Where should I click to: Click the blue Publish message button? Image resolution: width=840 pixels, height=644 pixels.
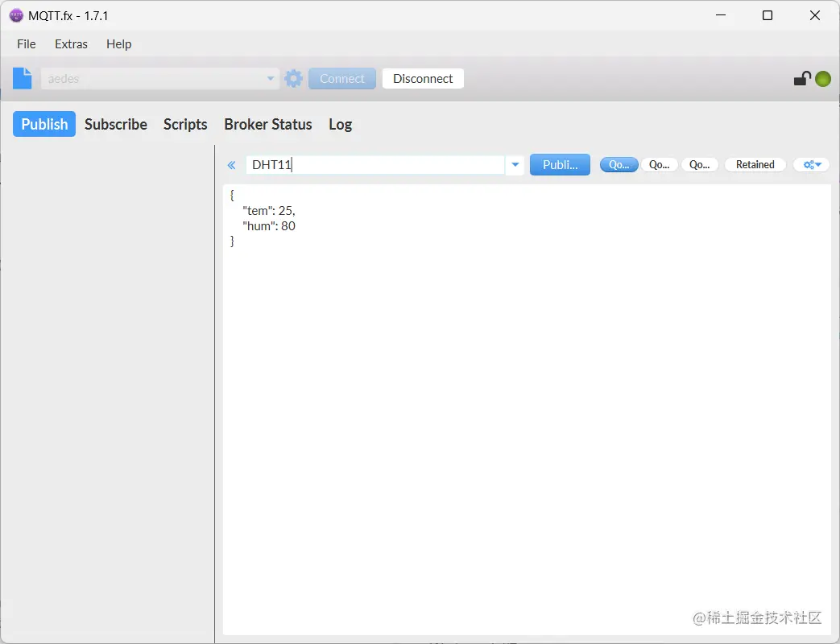[560, 165]
